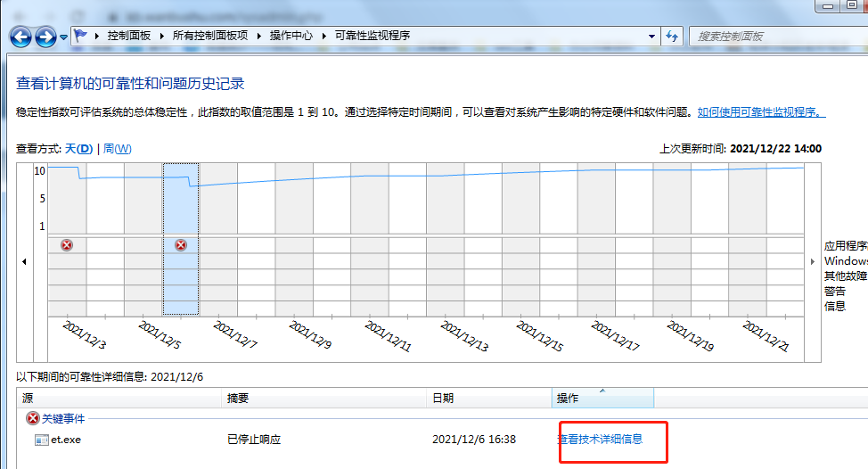Click the 关键事件 red error icon
This screenshot has height=469, width=868.
(33, 418)
